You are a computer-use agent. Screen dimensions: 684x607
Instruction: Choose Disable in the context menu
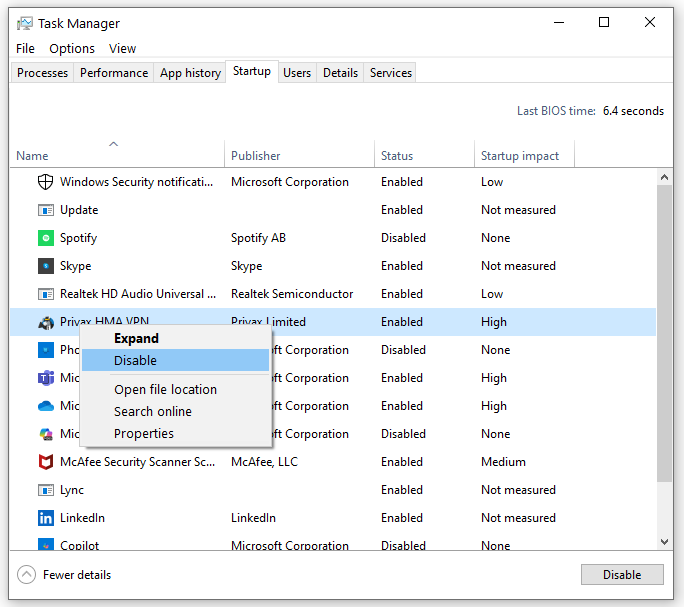click(175, 360)
